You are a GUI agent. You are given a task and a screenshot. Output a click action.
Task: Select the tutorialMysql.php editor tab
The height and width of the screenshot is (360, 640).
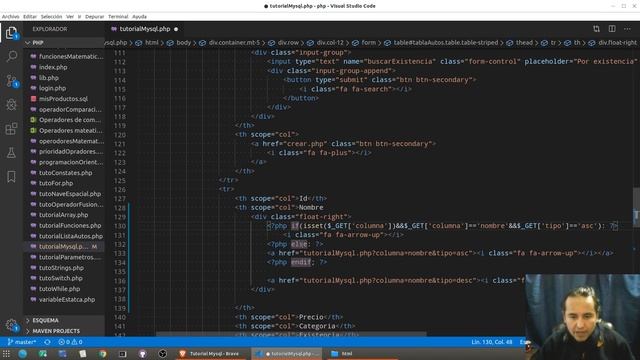tap(144, 29)
